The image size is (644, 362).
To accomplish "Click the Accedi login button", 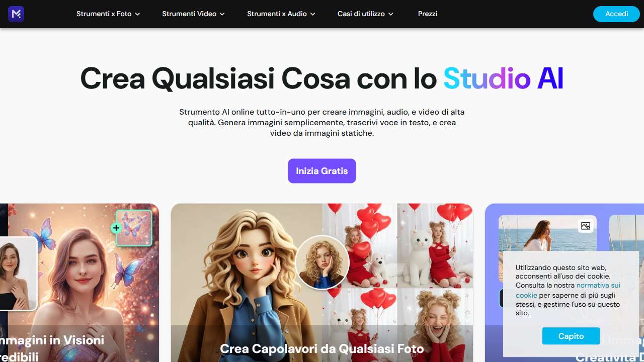I will (x=616, y=14).
